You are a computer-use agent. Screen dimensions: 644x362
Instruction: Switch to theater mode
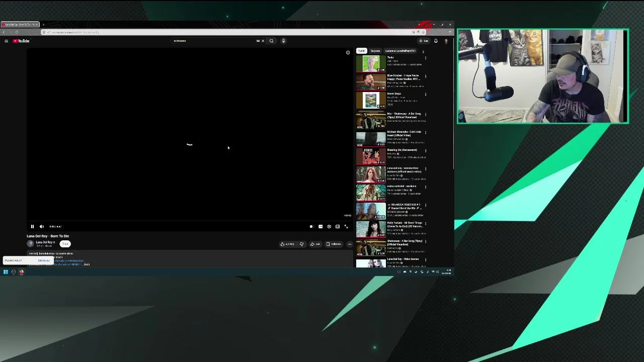click(x=338, y=226)
